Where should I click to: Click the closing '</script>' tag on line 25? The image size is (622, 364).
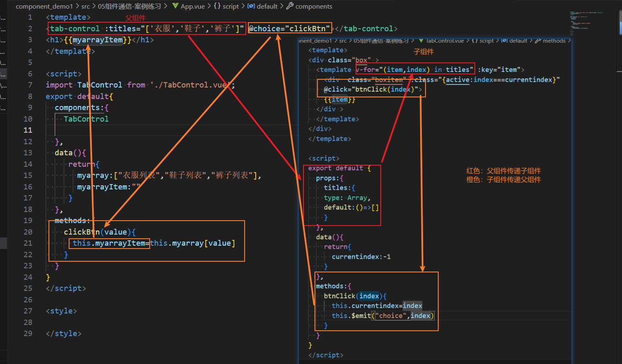pos(66,288)
